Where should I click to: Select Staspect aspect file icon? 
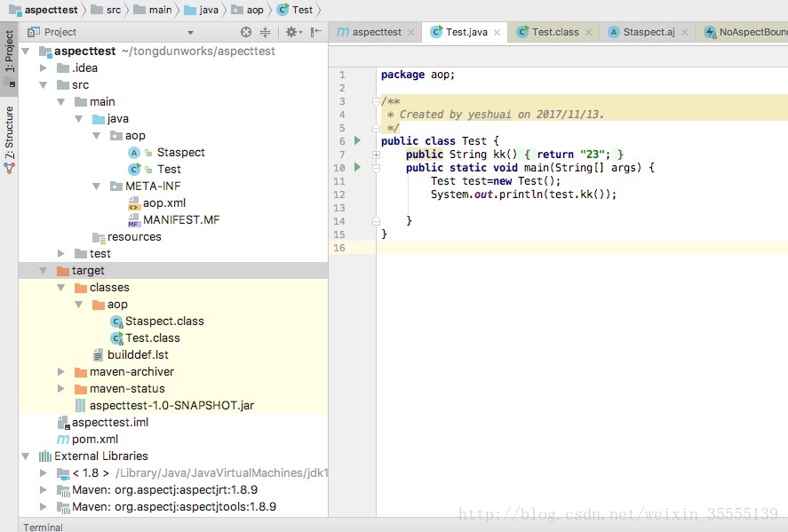pyautogui.click(x=134, y=152)
